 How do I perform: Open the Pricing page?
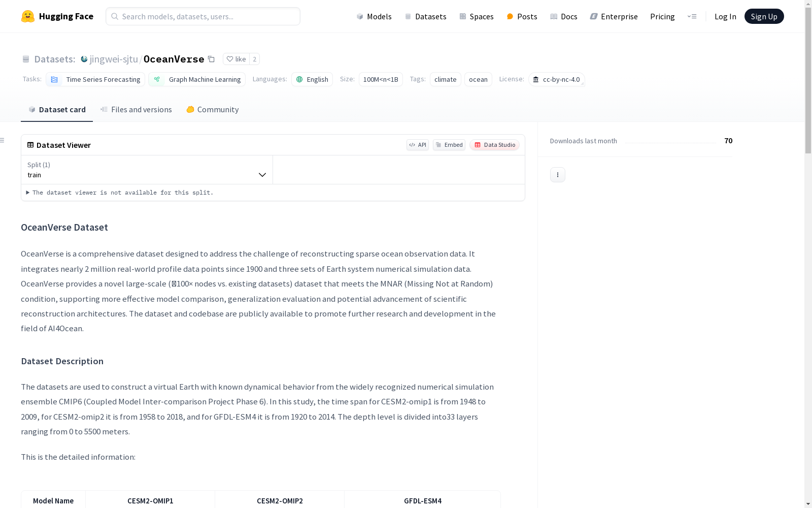point(662,16)
